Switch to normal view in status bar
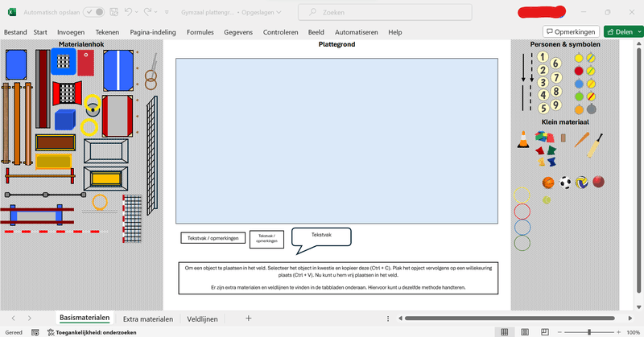 [x=505, y=332]
